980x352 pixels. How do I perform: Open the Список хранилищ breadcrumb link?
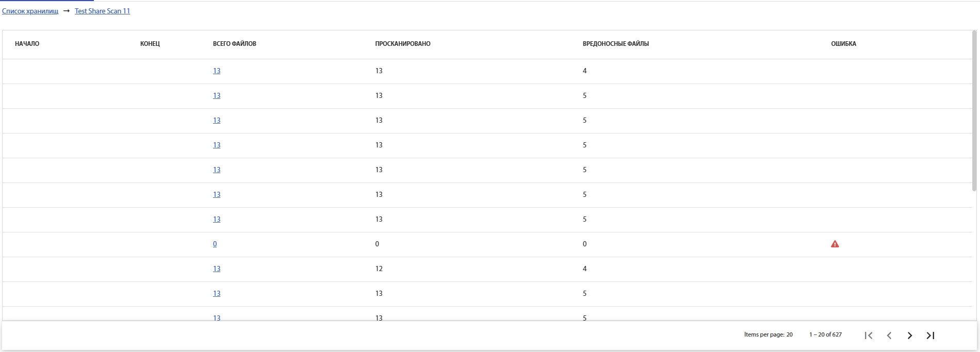click(30, 11)
